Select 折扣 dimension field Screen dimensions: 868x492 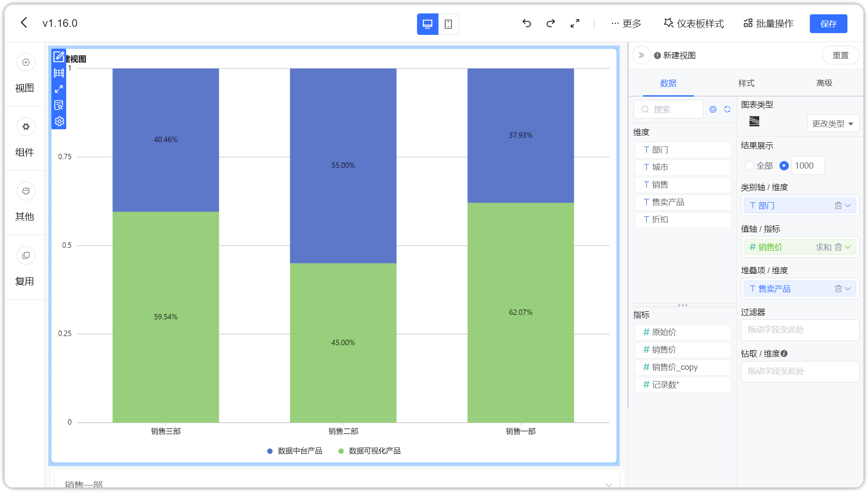683,220
